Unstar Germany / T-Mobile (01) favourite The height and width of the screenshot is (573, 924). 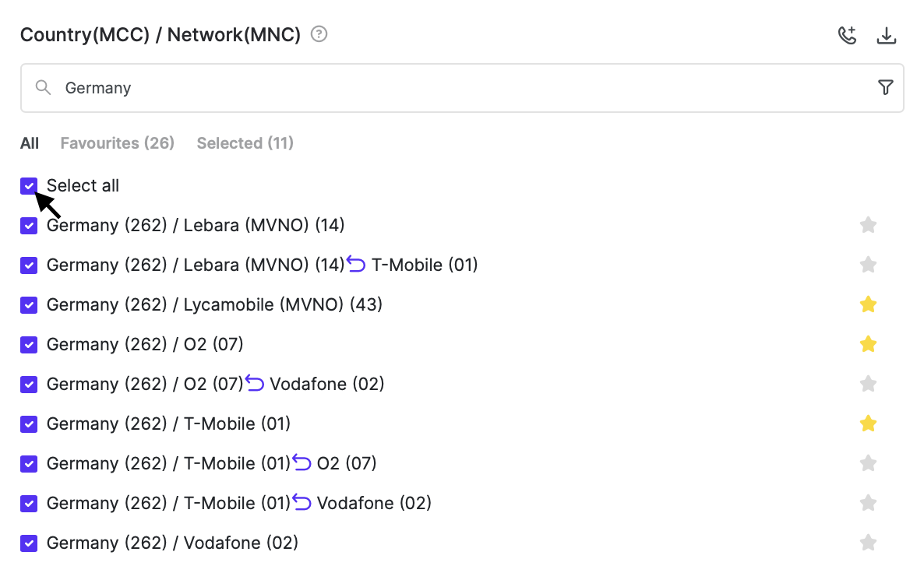pyautogui.click(x=868, y=424)
